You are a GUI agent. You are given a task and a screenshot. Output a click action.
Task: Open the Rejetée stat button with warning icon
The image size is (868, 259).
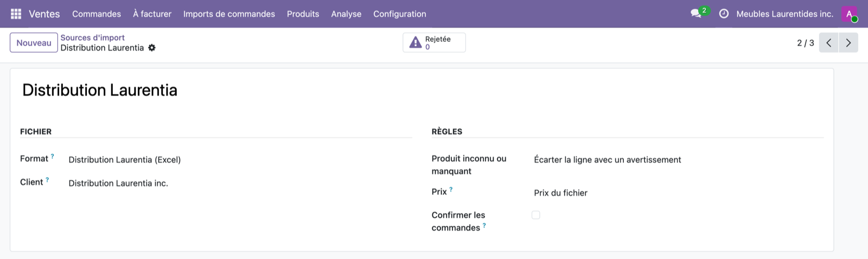[434, 42]
